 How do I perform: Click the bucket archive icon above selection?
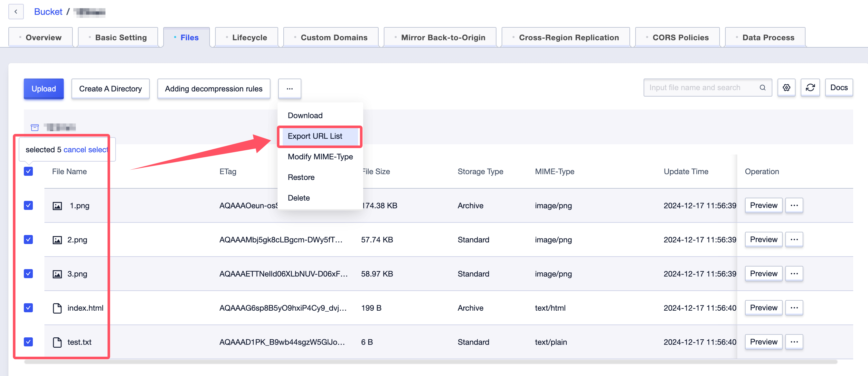point(35,127)
